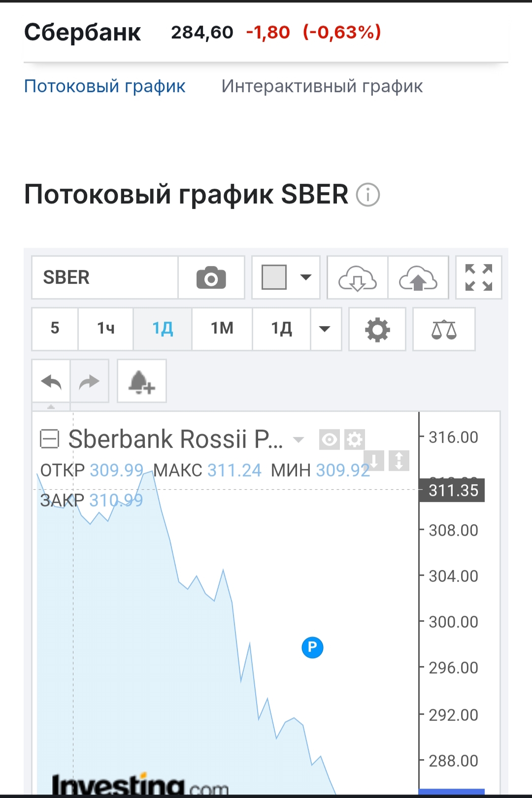Click the SBER symbol input field
The width and height of the screenshot is (532, 798).
coord(105,278)
